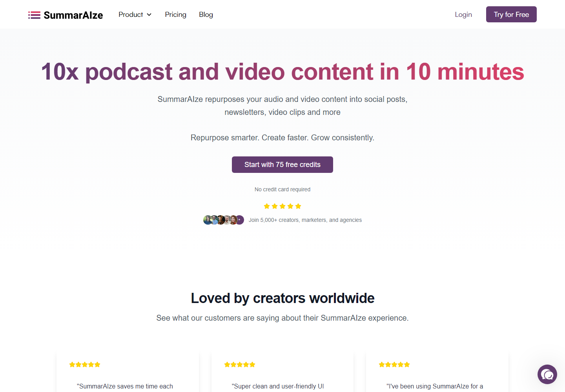
Task: Click "Repurpose smarter. Create faster." tagline
Action: coord(282,138)
